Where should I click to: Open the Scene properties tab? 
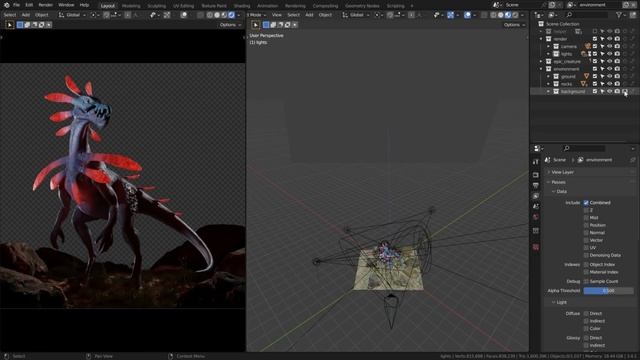[x=536, y=206]
